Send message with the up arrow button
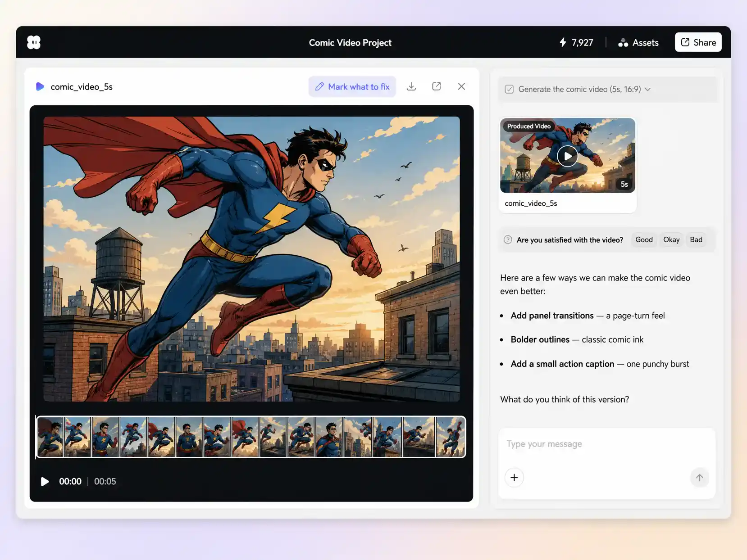Screen dimensions: 747x560 (x=699, y=478)
